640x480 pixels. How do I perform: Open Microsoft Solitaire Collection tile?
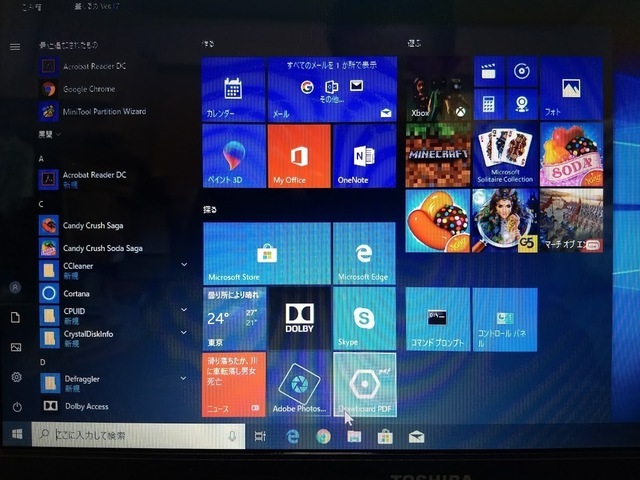(x=505, y=155)
